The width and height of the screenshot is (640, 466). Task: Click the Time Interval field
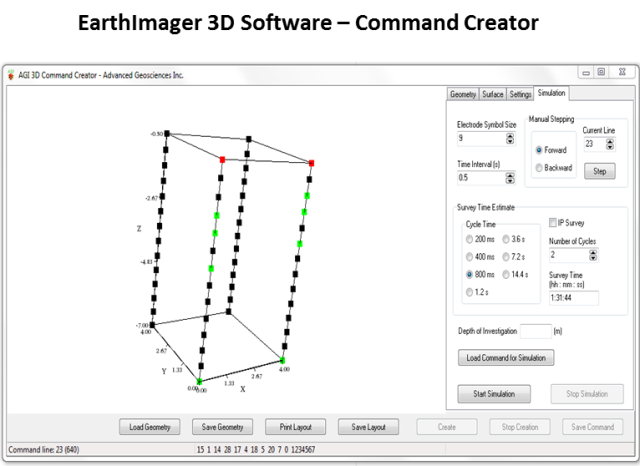tap(481, 178)
